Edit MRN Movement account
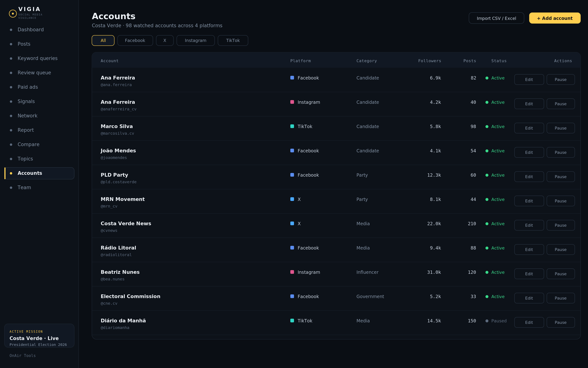The height and width of the screenshot is (368, 588). point(529,201)
